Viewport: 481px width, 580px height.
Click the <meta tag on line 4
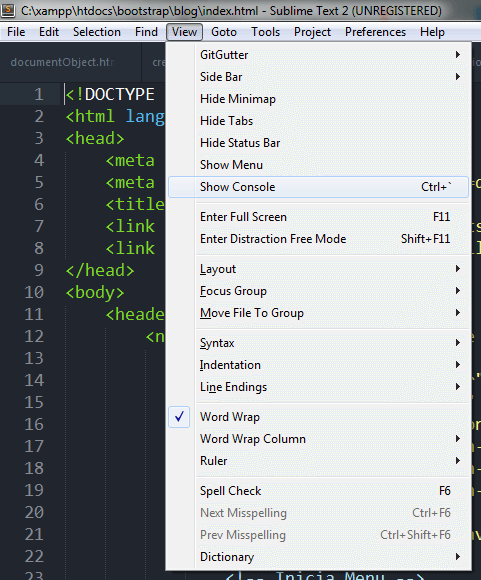click(130, 161)
